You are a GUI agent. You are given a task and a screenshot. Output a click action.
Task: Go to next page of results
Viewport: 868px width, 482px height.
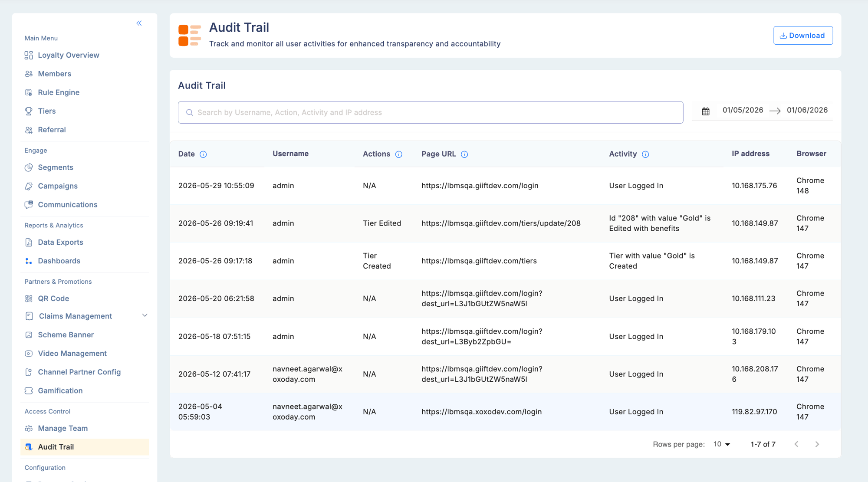point(817,444)
